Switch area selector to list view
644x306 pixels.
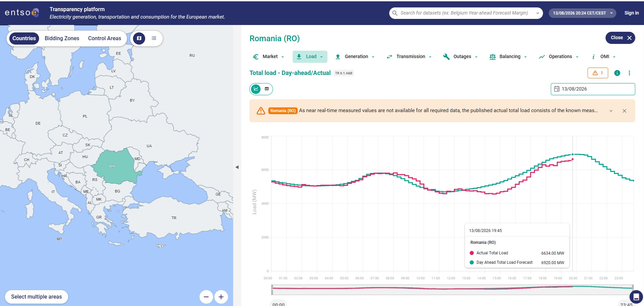point(154,38)
